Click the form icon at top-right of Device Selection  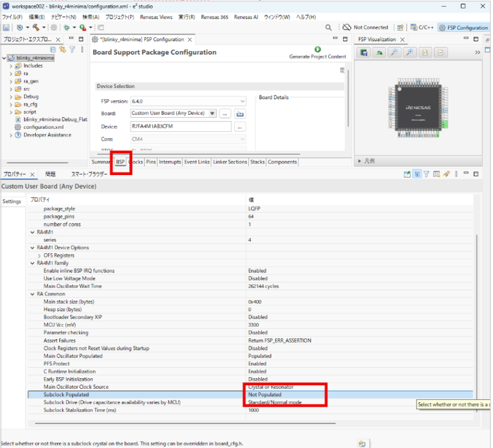[x=342, y=70]
